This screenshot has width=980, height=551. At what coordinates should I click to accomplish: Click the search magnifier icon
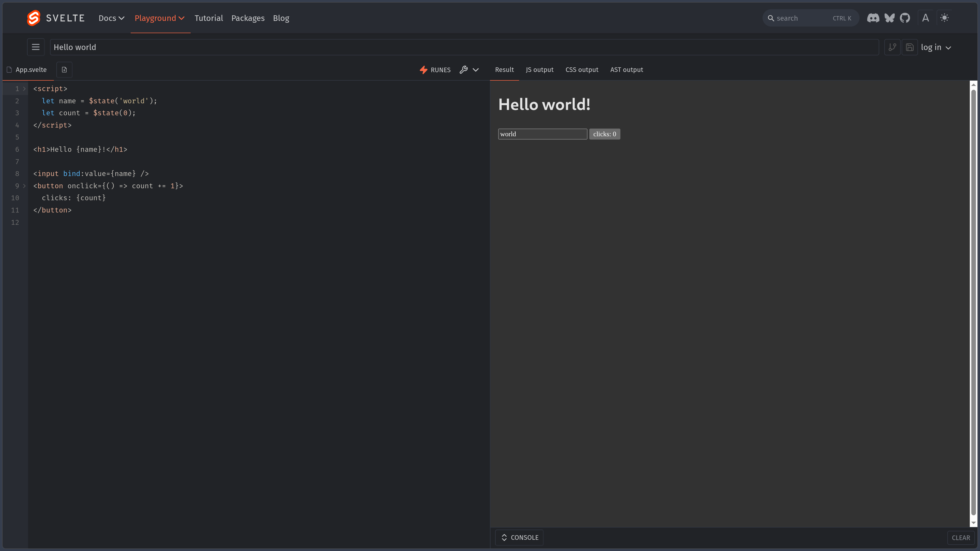coord(771,18)
